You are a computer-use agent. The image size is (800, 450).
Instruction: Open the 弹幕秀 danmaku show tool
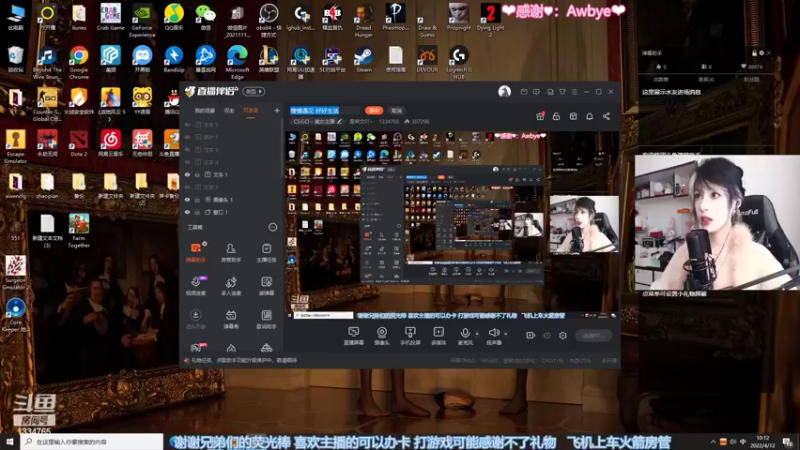click(231, 319)
